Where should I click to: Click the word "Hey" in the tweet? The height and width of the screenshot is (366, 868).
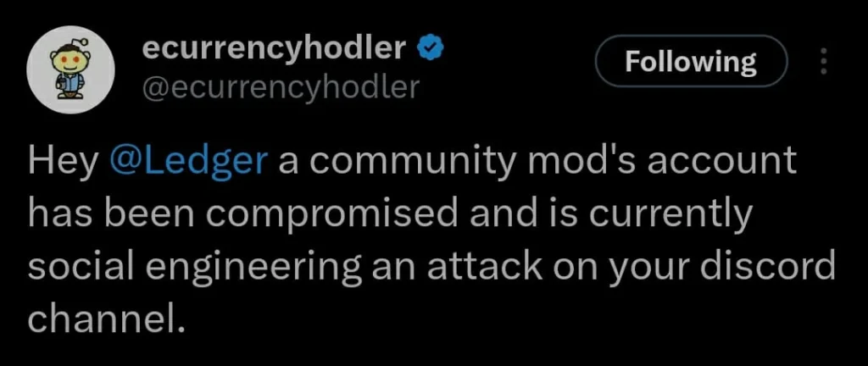[64, 162]
